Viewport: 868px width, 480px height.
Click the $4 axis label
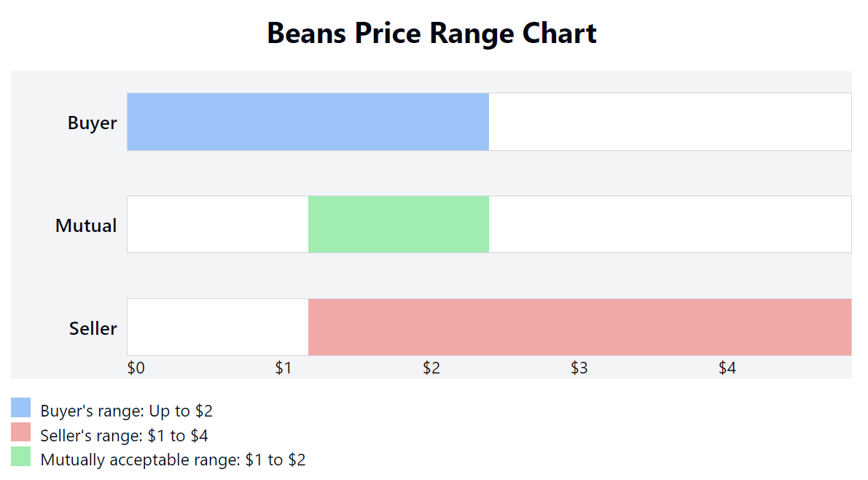pyautogui.click(x=727, y=368)
